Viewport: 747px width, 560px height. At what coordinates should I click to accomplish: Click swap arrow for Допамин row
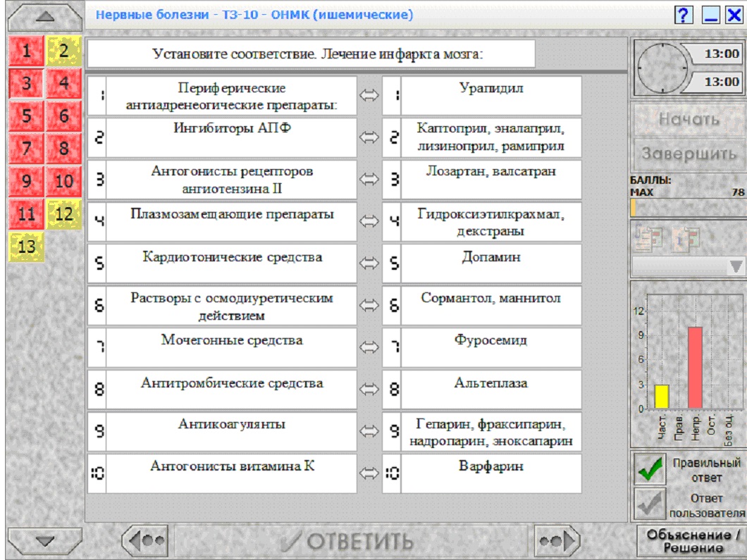[x=369, y=263]
